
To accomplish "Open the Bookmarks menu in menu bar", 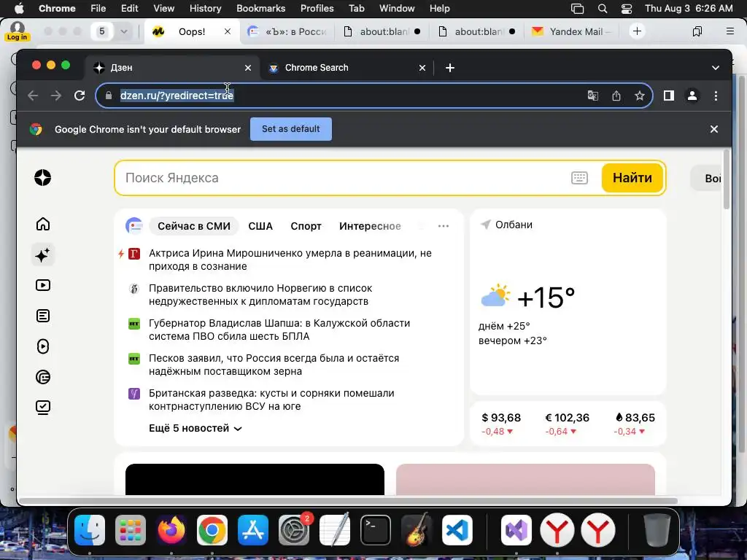I will click(x=260, y=8).
